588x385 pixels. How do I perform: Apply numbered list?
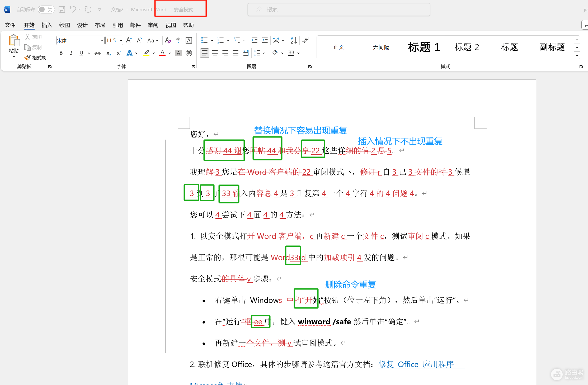point(220,40)
